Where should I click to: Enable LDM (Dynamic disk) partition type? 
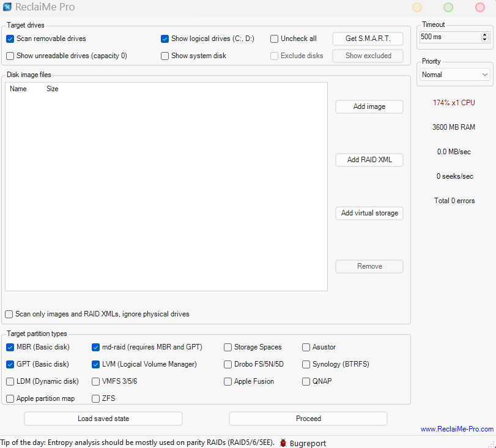click(10, 381)
